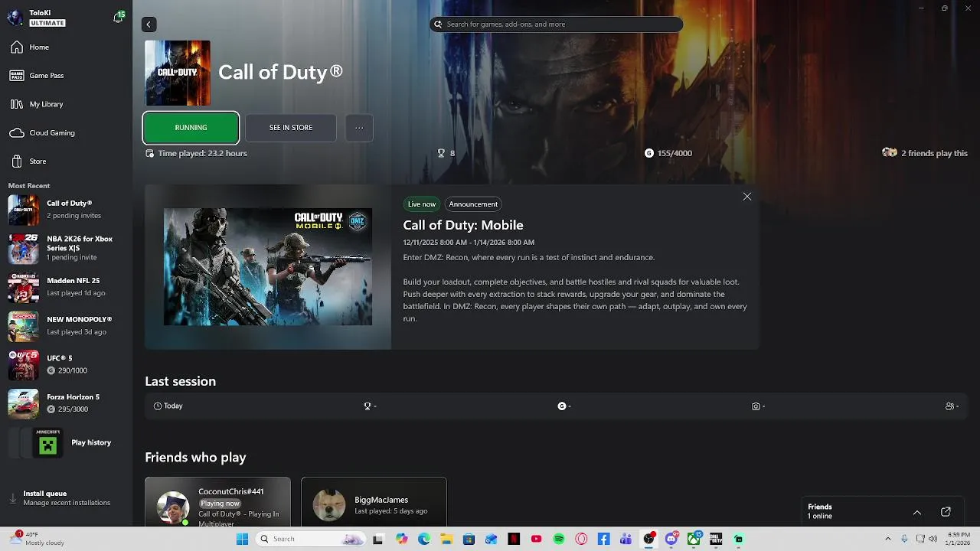Open CoconutChris#441 friend card
Image resolution: width=980 pixels, height=551 pixels.
(x=217, y=503)
